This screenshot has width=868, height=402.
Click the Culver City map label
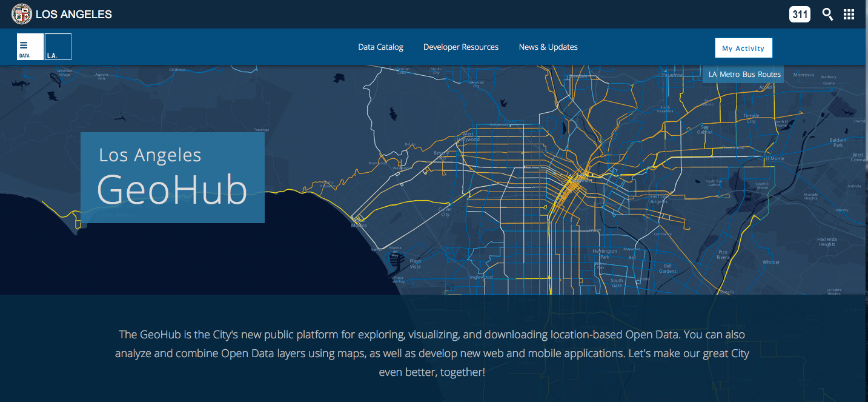(x=445, y=212)
